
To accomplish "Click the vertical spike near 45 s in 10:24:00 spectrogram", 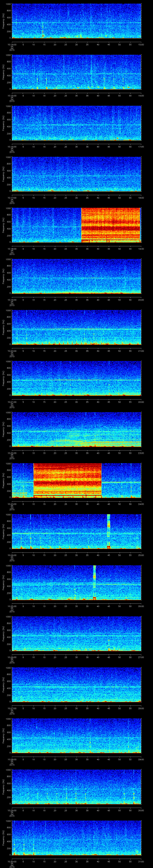I will coord(109,531).
